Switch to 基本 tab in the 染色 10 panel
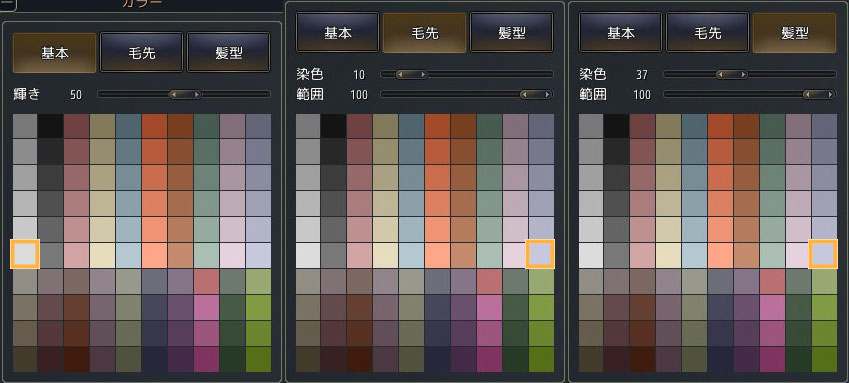The height and width of the screenshot is (383, 849). [337, 33]
